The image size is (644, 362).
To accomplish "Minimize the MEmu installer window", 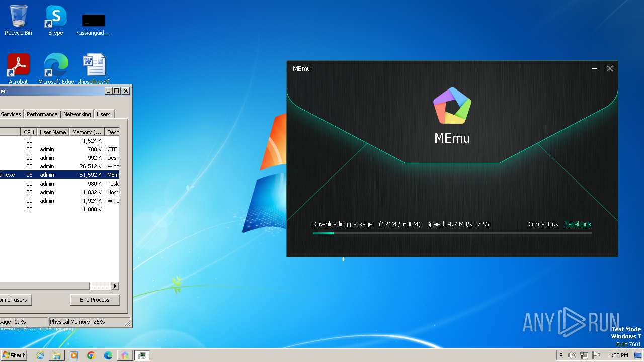I will pos(594,69).
